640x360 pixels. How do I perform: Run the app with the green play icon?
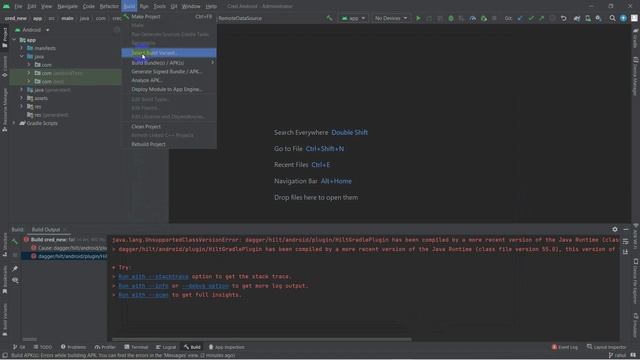(x=418, y=18)
